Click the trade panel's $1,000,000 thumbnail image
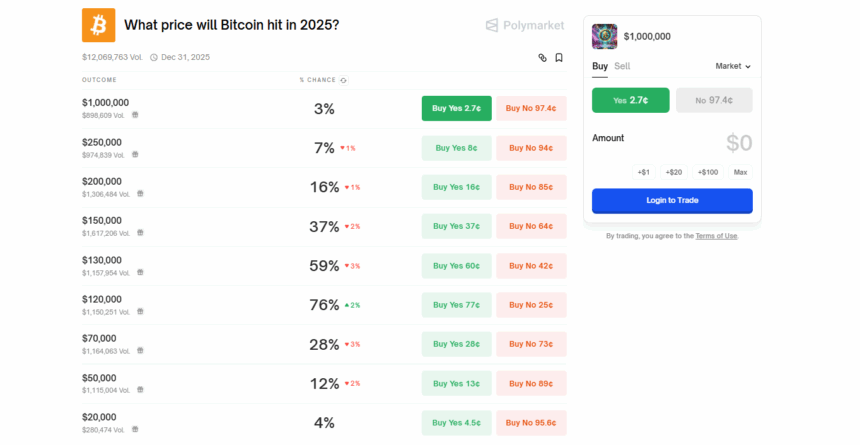Screen dimensions: 860x445 pos(605,37)
